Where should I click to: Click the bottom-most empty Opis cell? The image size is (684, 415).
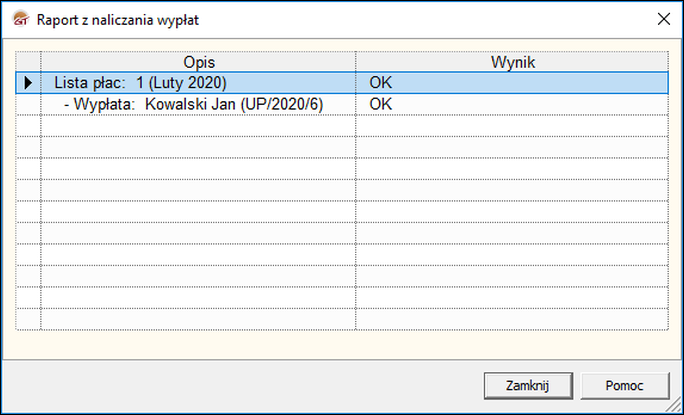point(198,319)
